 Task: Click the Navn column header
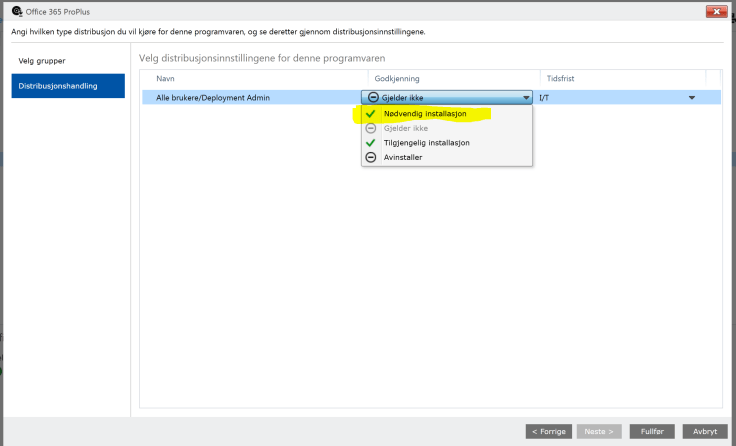[256, 78]
